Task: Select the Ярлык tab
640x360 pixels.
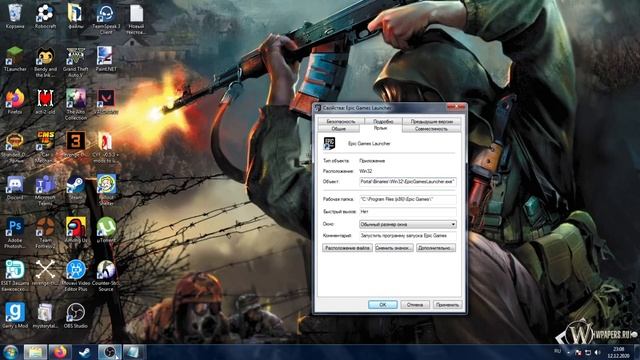Action: click(380, 128)
